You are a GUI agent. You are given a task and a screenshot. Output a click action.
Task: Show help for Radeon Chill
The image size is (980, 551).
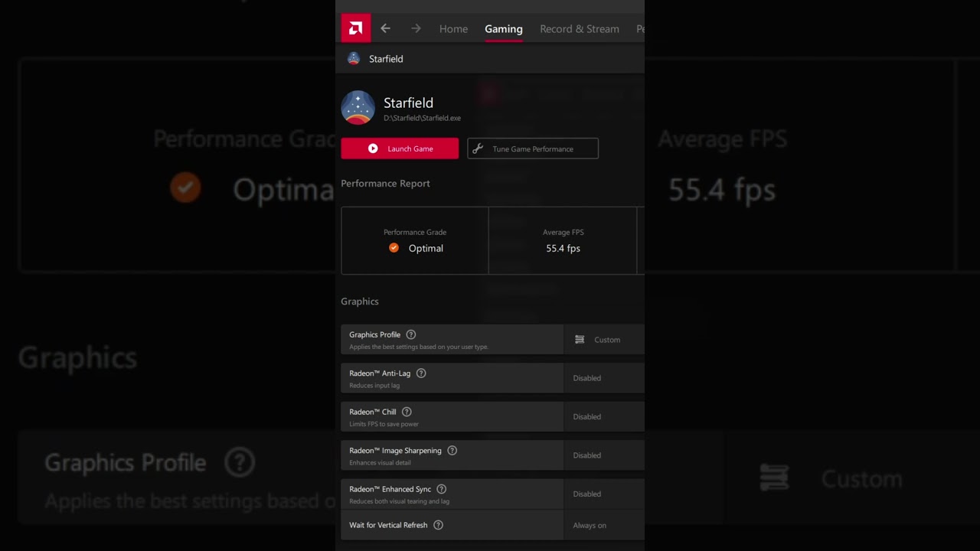coord(407,412)
